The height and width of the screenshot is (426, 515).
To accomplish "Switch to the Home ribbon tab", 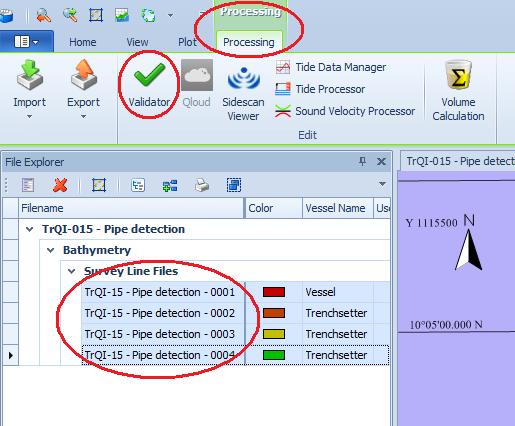I will pos(83,42).
